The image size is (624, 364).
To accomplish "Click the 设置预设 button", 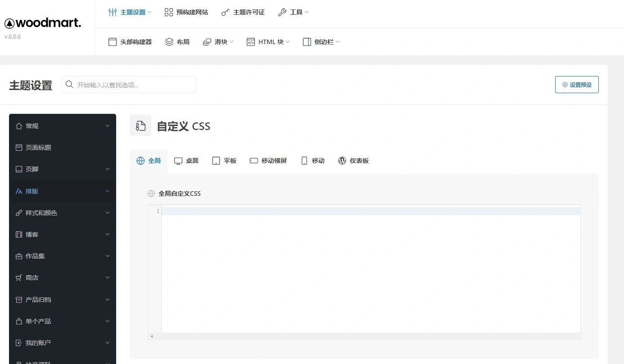I will pos(577,84).
